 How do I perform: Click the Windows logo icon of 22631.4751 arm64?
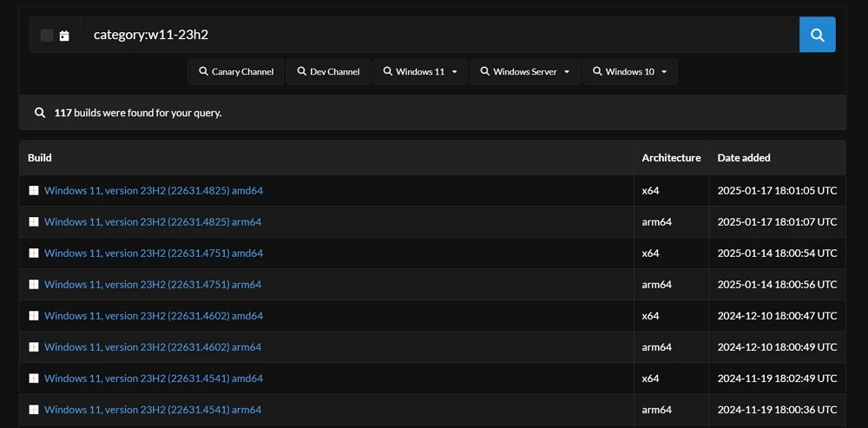[x=34, y=285]
